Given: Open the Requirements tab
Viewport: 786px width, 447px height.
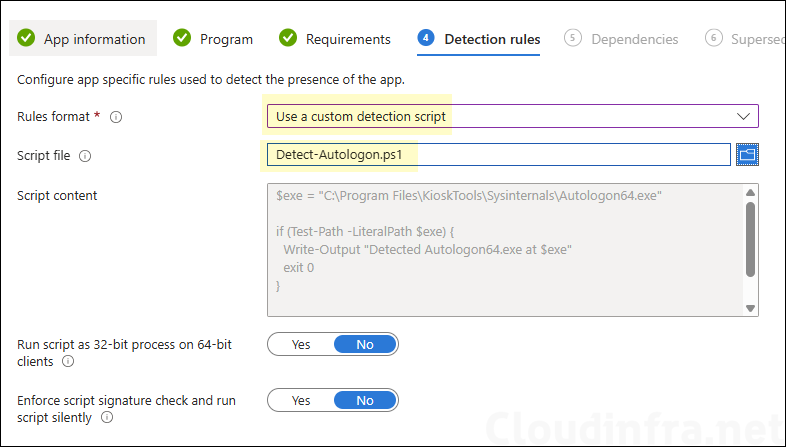Looking at the screenshot, I should [348, 39].
